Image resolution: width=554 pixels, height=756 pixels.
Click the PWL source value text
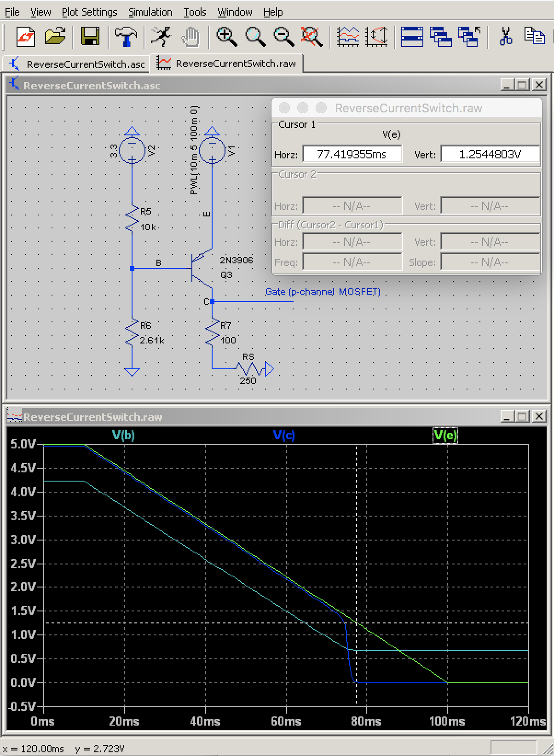click(194, 150)
